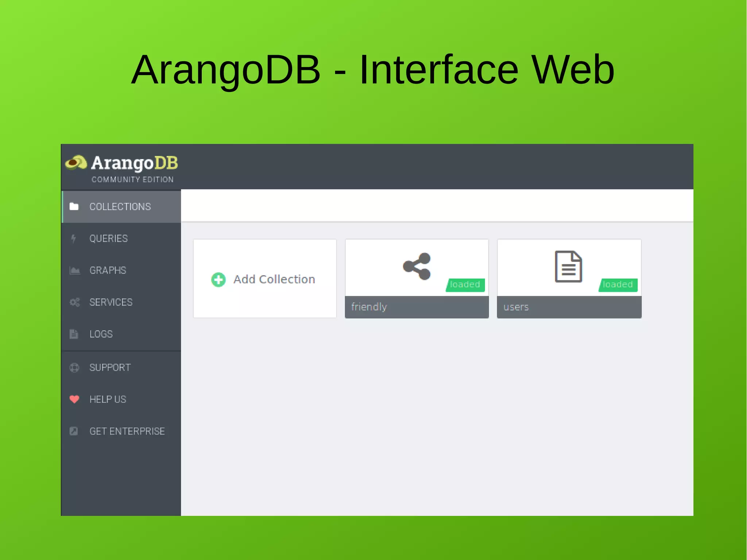This screenshot has height=560, width=747.
Task: Click the loaded badge on users
Action: point(618,285)
